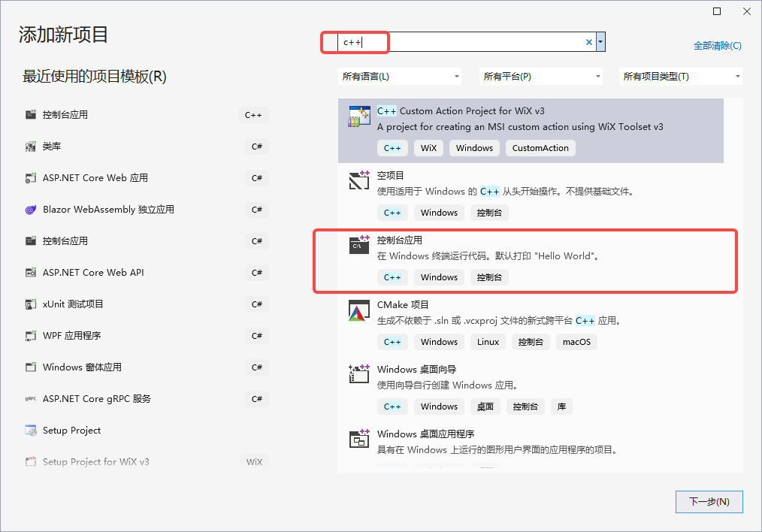Screen dimensions: 762x532
Task: Select the 空项目 template title
Action: [x=390, y=175]
